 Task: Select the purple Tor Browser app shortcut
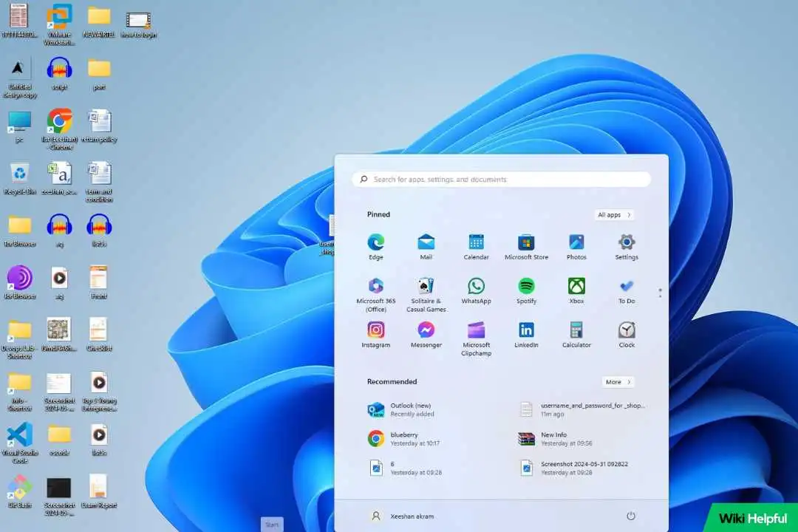coord(19,282)
